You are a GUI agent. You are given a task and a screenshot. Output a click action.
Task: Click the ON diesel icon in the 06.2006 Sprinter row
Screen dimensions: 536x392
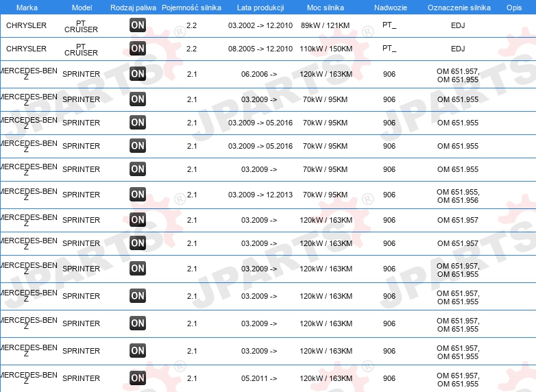(138, 74)
